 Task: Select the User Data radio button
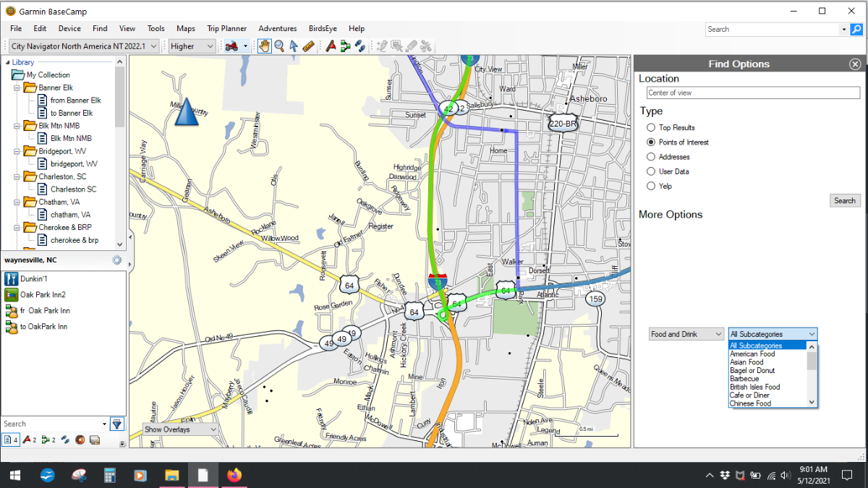point(651,171)
